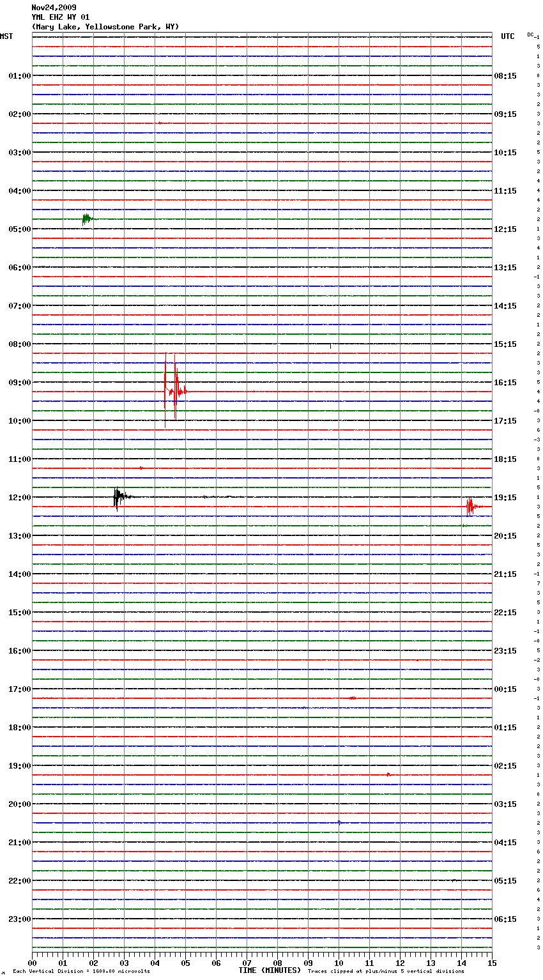Select the 12:00 MST row label
Image resolution: width=543 pixels, height=980 pixels.
tap(20, 498)
